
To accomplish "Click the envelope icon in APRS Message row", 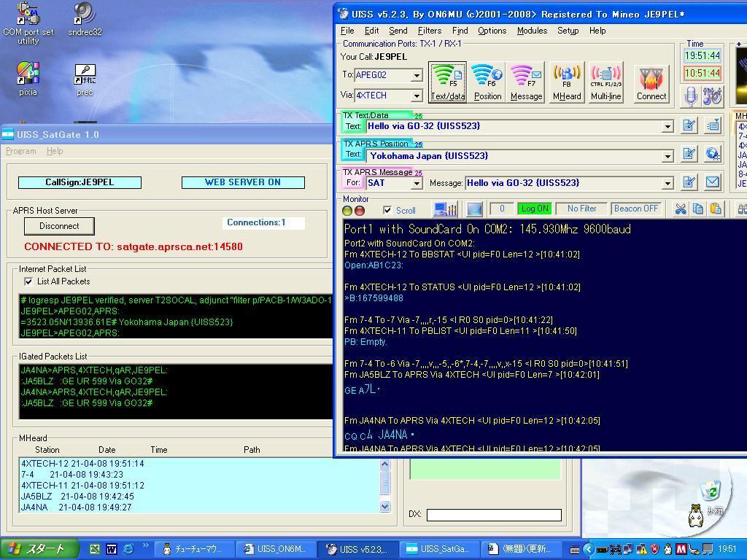I will (713, 182).
